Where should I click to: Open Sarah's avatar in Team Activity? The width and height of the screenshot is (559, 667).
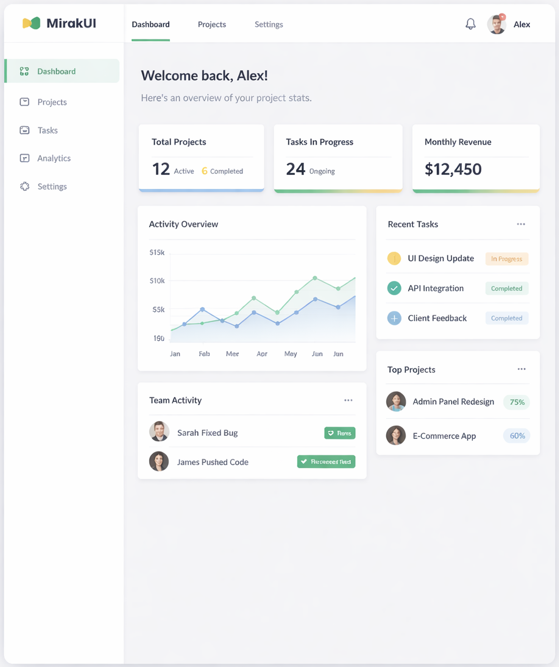159,431
